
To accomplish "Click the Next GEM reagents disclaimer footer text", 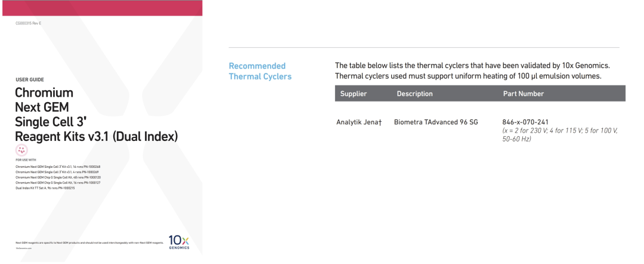I will click(x=89, y=243).
